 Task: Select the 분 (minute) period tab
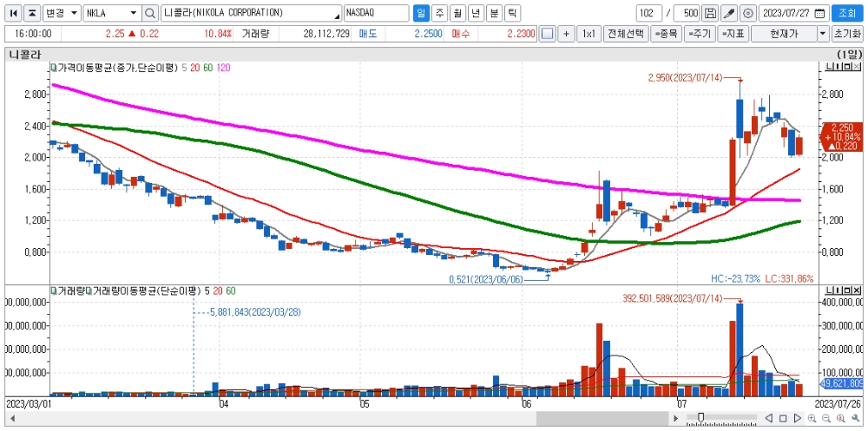pyautogui.click(x=495, y=13)
